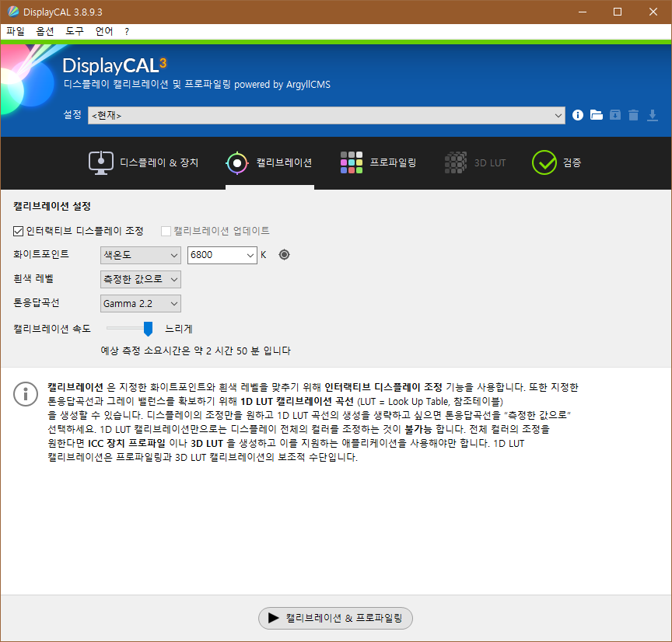The width and height of the screenshot is (672, 642).
Task: Minimize the DisplayCAL window
Action: pos(583,12)
